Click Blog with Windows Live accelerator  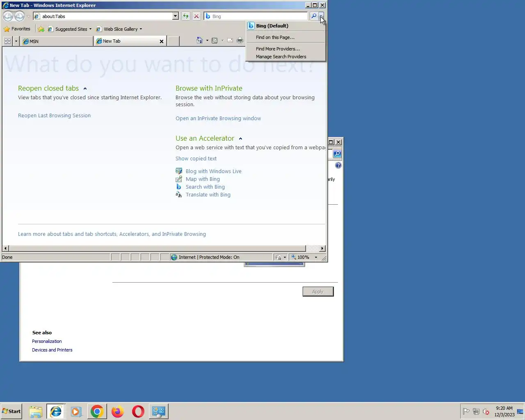[x=213, y=171]
